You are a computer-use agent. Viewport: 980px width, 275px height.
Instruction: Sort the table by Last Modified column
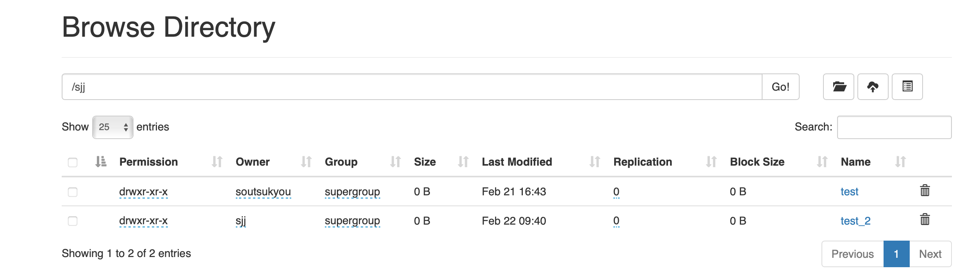(x=517, y=162)
